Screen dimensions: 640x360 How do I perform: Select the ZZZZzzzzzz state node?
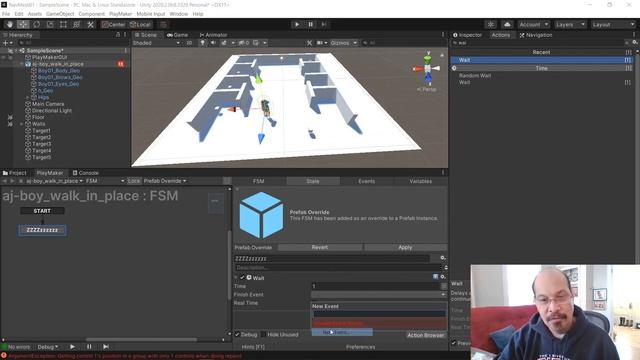click(42, 230)
